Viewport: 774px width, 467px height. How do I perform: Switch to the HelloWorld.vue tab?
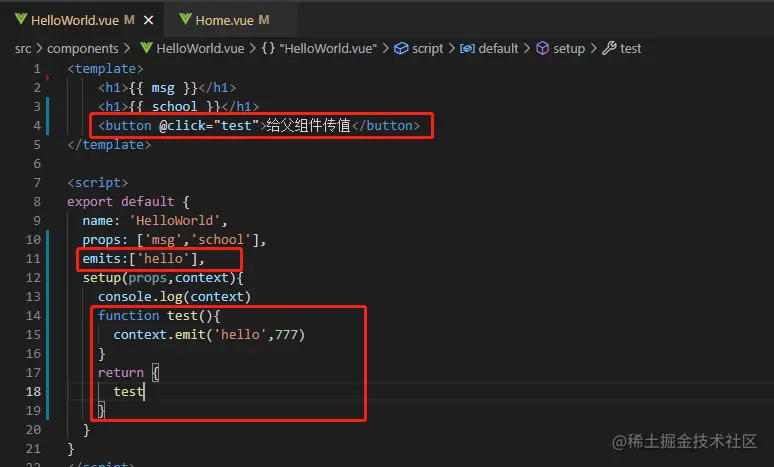point(84,20)
